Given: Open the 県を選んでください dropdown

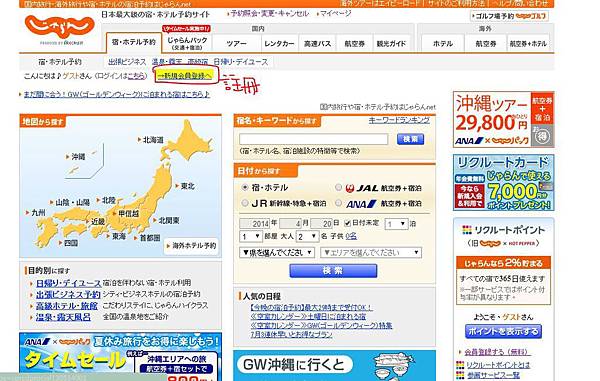Looking at the screenshot, I should (277, 252).
